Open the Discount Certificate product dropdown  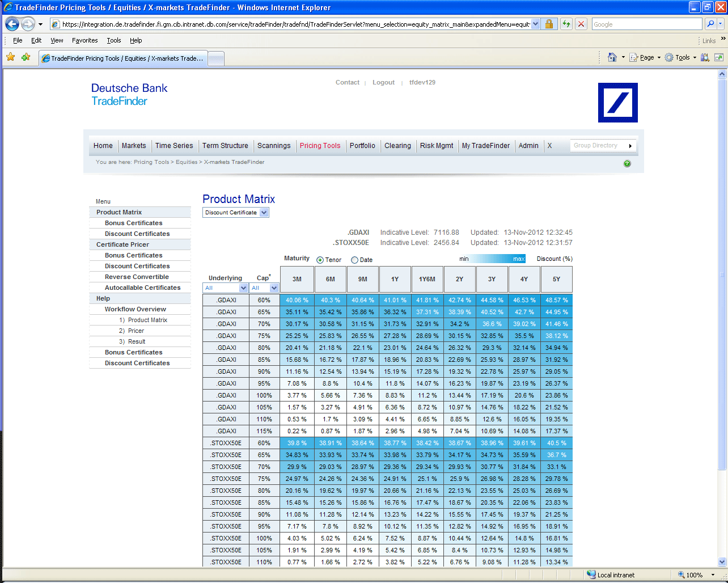click(x=236, y=213)
